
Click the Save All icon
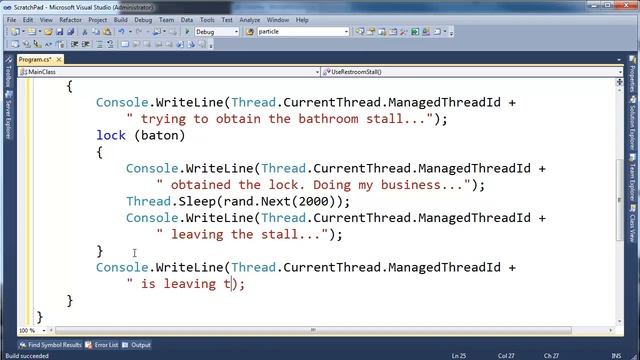(x=71, y=32)
